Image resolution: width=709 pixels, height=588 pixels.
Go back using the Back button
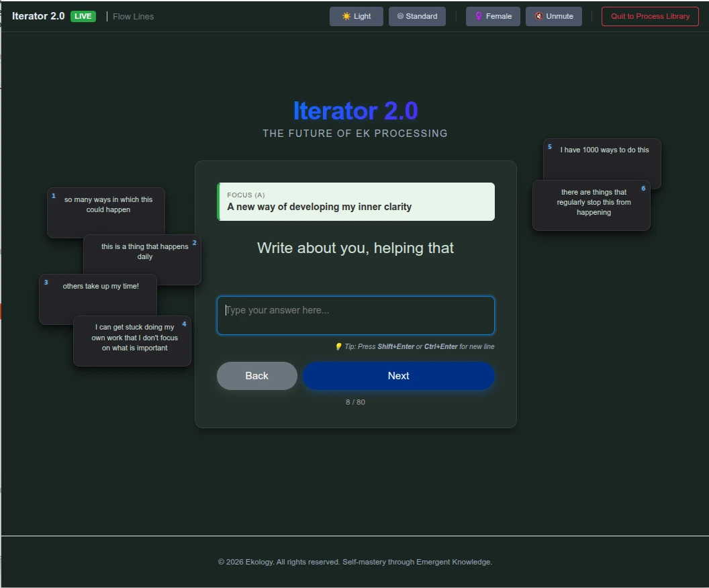256,375
